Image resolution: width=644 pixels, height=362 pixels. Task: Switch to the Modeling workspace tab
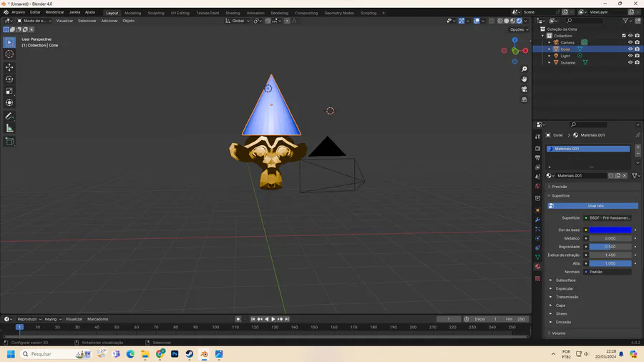(132, 13)
